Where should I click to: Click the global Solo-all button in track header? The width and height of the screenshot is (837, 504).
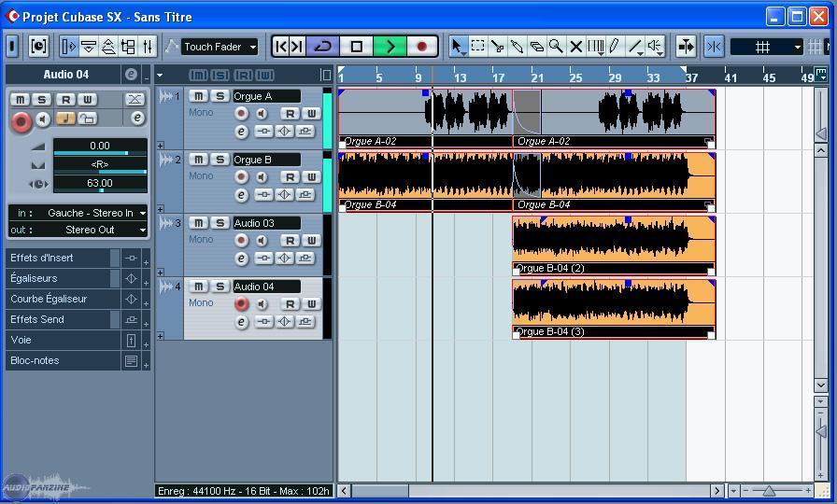(220, 76)
